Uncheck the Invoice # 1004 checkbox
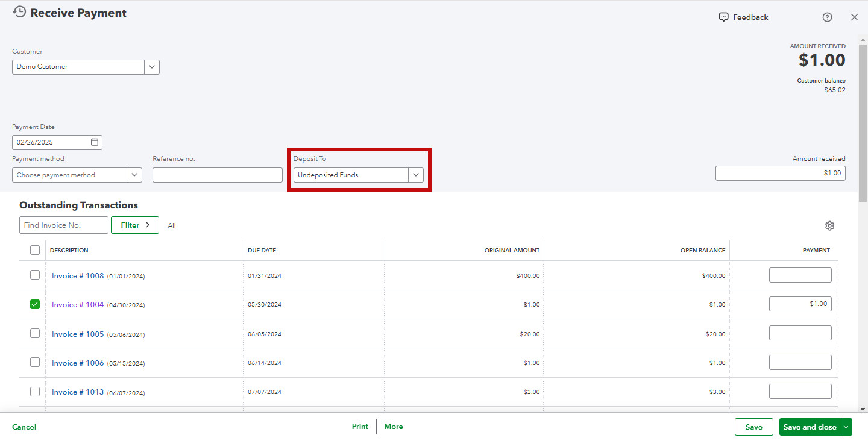Screen dimensions: 868x441 [35, 304]
